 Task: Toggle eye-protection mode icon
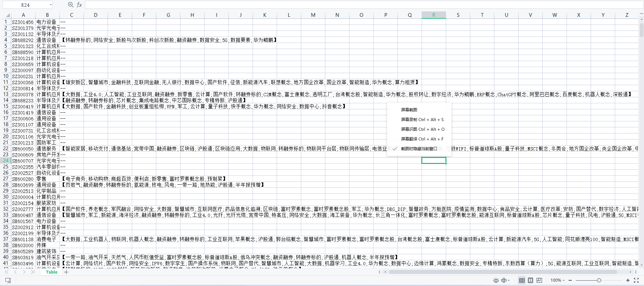pyautogui.click(x=496, y=280)
